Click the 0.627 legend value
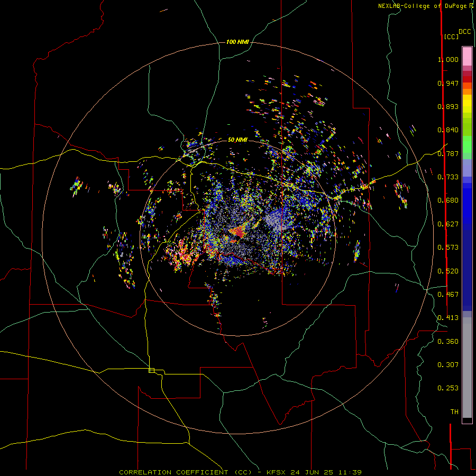The image size is (476, 476). [x=448, y=224]
